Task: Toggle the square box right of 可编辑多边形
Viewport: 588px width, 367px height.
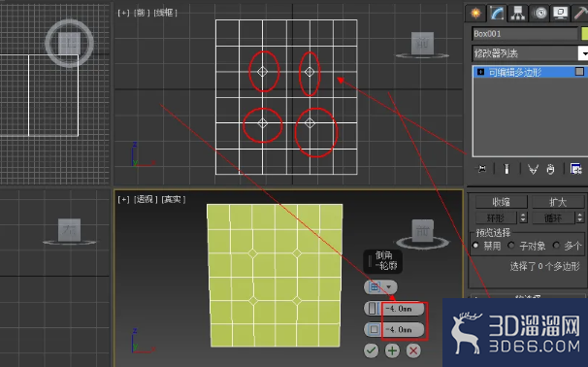Action: click(x=579, y=72)
